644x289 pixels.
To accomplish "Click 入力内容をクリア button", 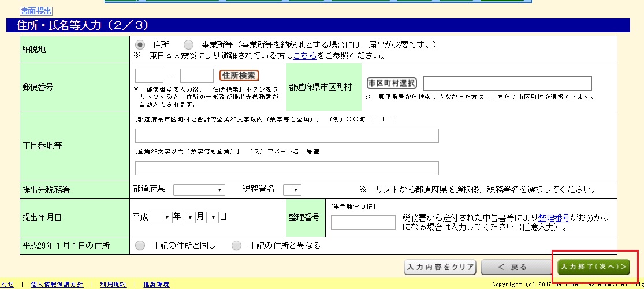I will pos(440,267).
